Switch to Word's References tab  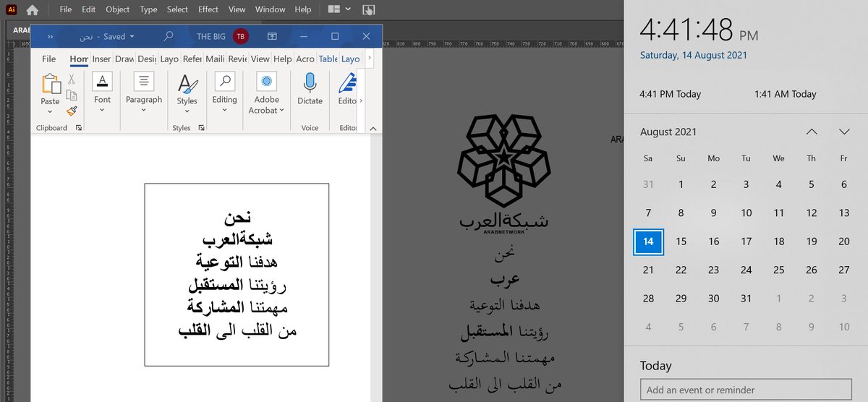tap(192, 59)
